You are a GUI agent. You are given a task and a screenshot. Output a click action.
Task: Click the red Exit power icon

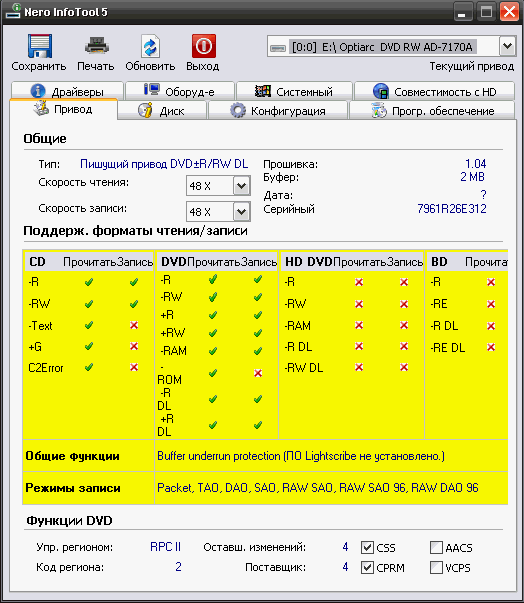(x=204, y=46)
